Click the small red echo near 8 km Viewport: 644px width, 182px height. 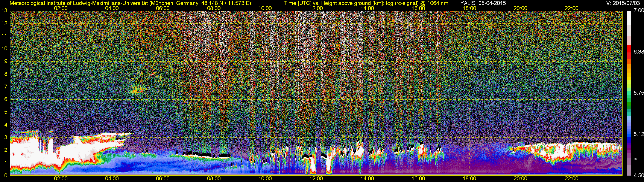(x=152, y=74)
